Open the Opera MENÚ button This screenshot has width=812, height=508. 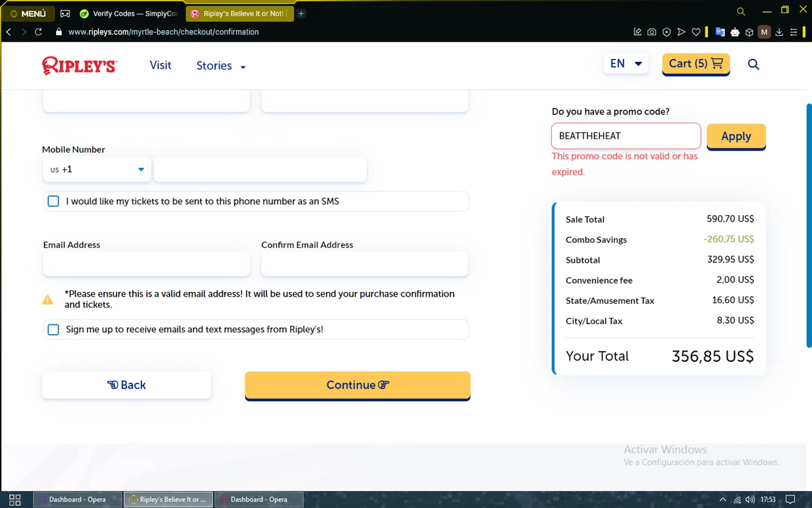(x=28, y=14)
